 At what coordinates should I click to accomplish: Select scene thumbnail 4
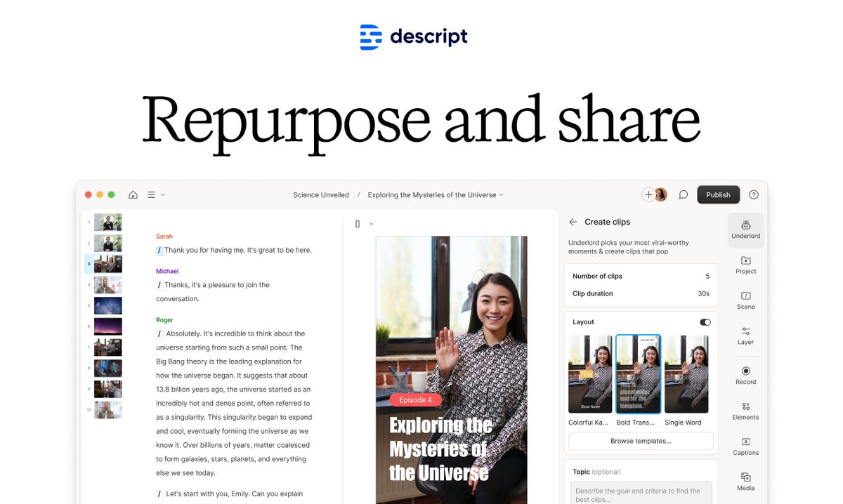pyautogui.click(x=108, y=285)
